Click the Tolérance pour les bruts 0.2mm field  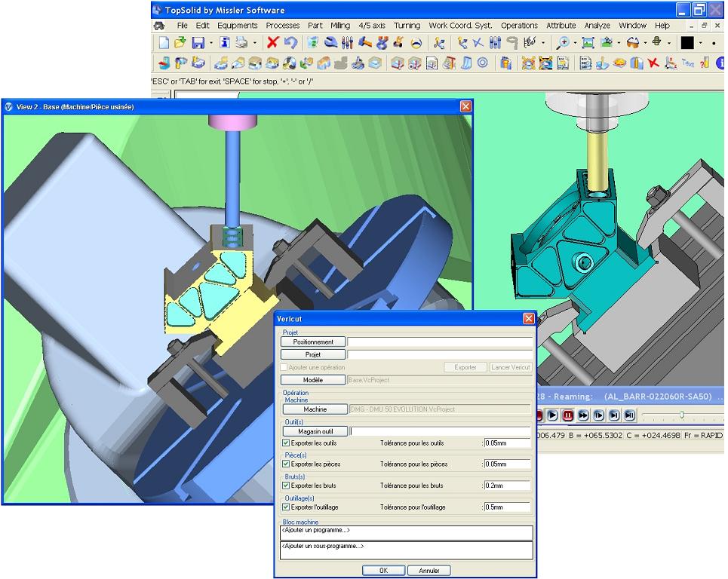pyautogui.click(x=507, y=486)
